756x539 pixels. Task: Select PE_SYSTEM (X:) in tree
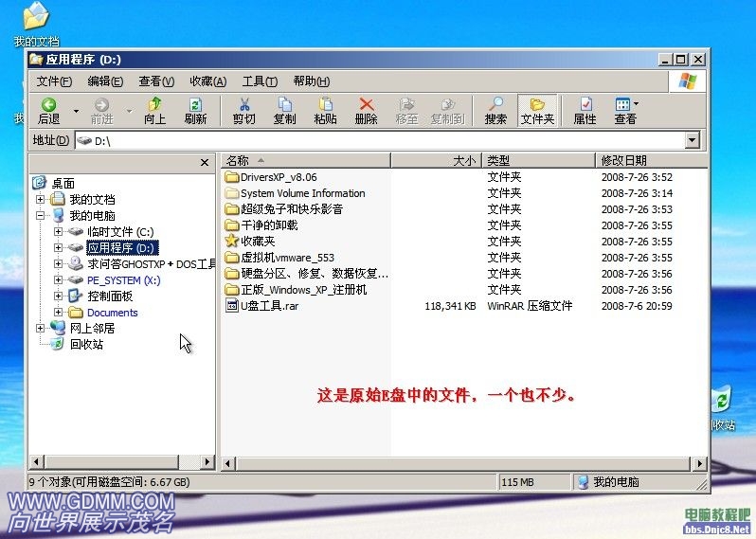tap(124, 280)
